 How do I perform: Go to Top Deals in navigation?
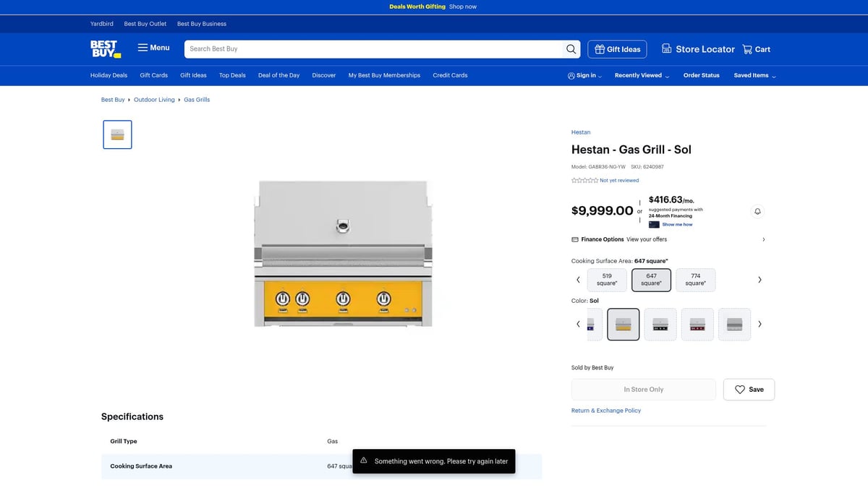click(232, 75)
